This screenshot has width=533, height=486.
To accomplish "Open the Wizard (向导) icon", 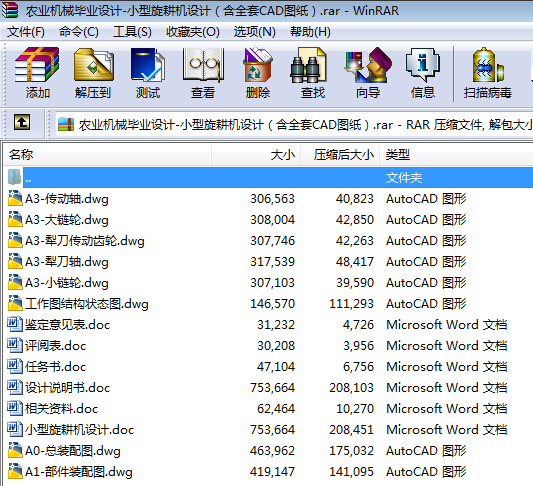I will (368, 65).
